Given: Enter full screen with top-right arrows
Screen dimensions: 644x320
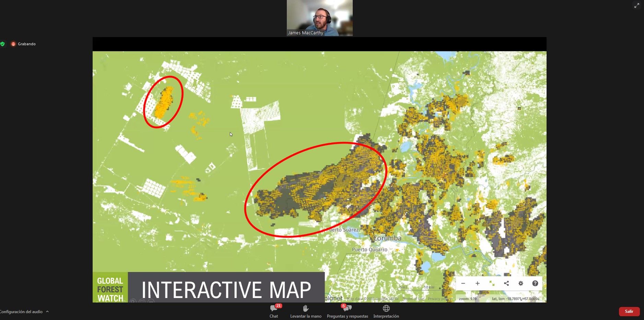Looking at the screenshot, I should 636,5.
